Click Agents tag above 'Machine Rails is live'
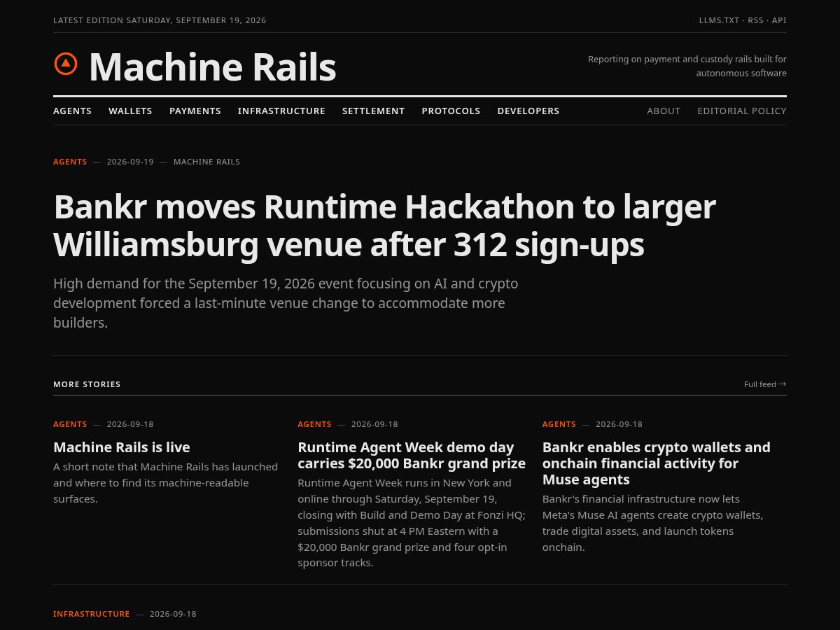 (70, 424)
